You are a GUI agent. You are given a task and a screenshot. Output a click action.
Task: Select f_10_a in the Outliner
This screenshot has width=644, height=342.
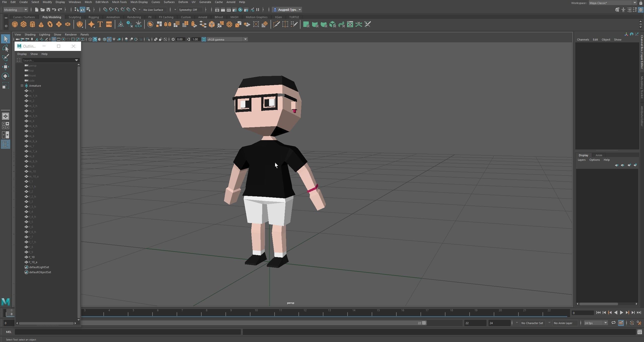33,262
